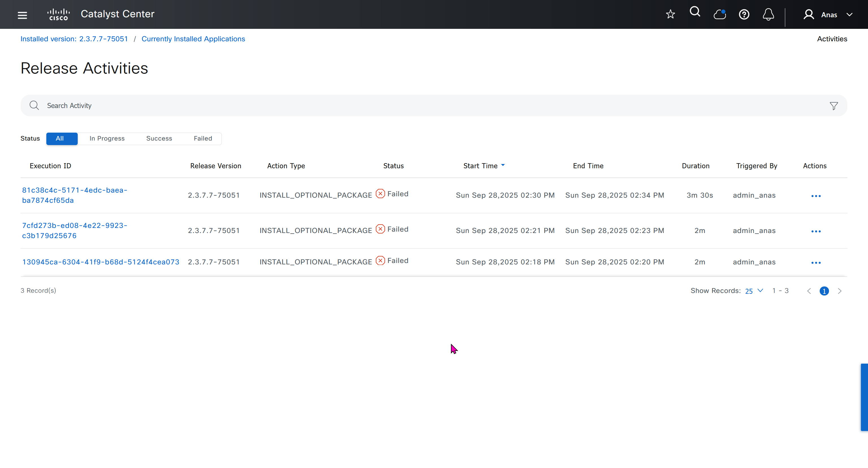This screenshot has height=468, width=868.
Task: Toggle Start Time column sort arrow
Action: coord(503,165)
